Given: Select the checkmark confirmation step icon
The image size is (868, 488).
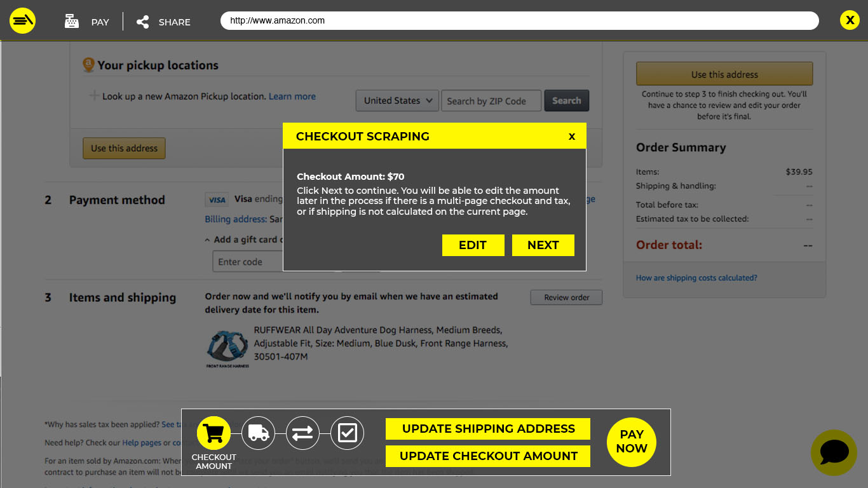Looking at the screenshot, I should click(347, 433).
